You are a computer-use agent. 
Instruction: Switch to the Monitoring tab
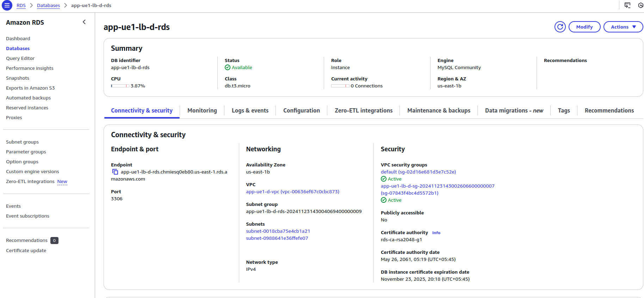(x=202, y=110)
